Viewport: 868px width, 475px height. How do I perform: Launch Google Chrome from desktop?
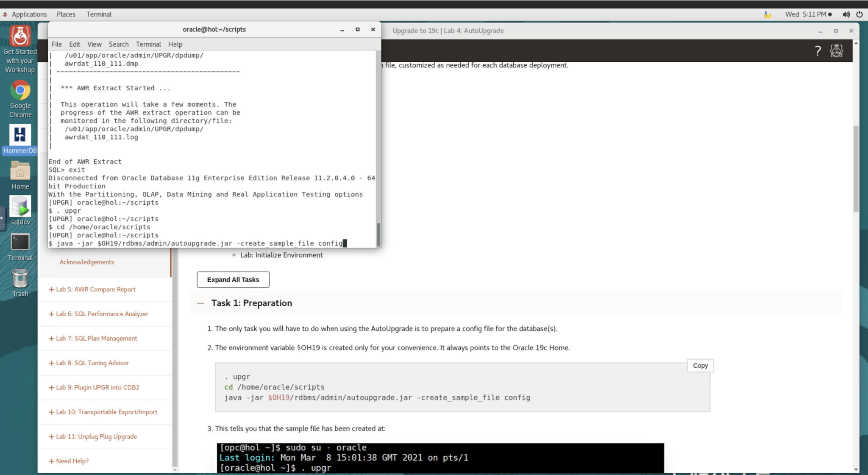[20, 91]
